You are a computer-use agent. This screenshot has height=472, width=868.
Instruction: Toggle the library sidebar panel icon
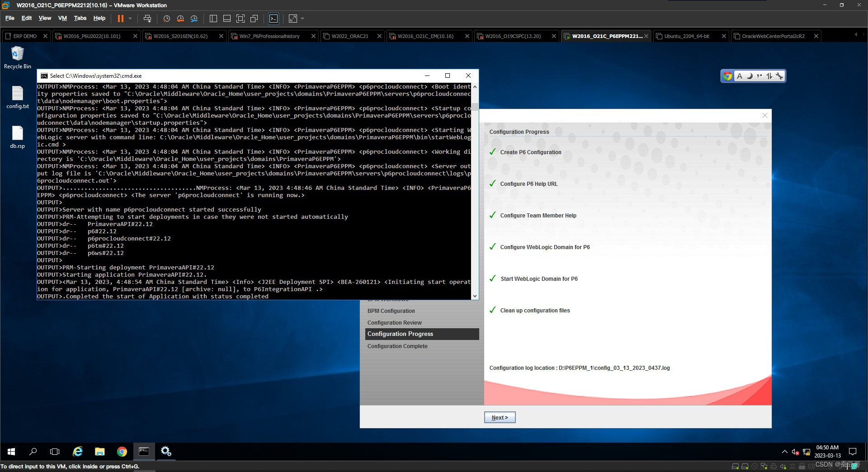pyautogui.click(x=213, y=19)
